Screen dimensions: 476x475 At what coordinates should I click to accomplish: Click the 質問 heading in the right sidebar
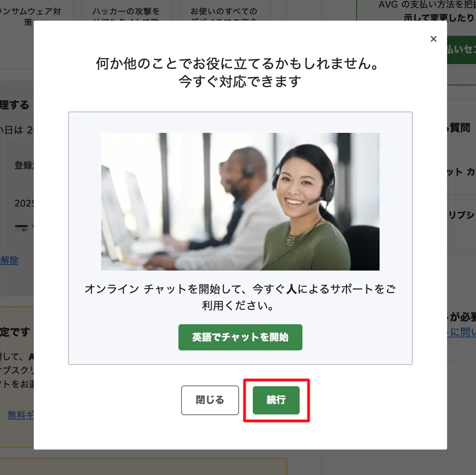click(460, 128)
